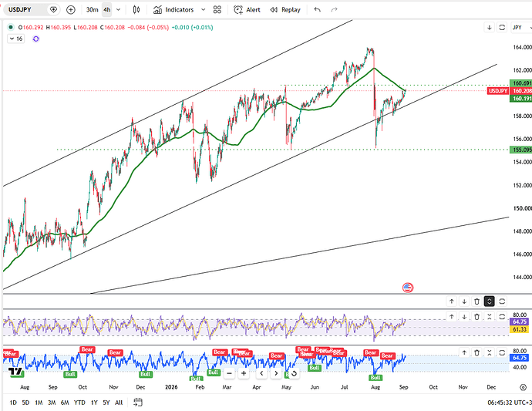Click the yellow 61.33 value label
Image resolution: width=532 pixels, height=411 pixels.
coord(519,329)
